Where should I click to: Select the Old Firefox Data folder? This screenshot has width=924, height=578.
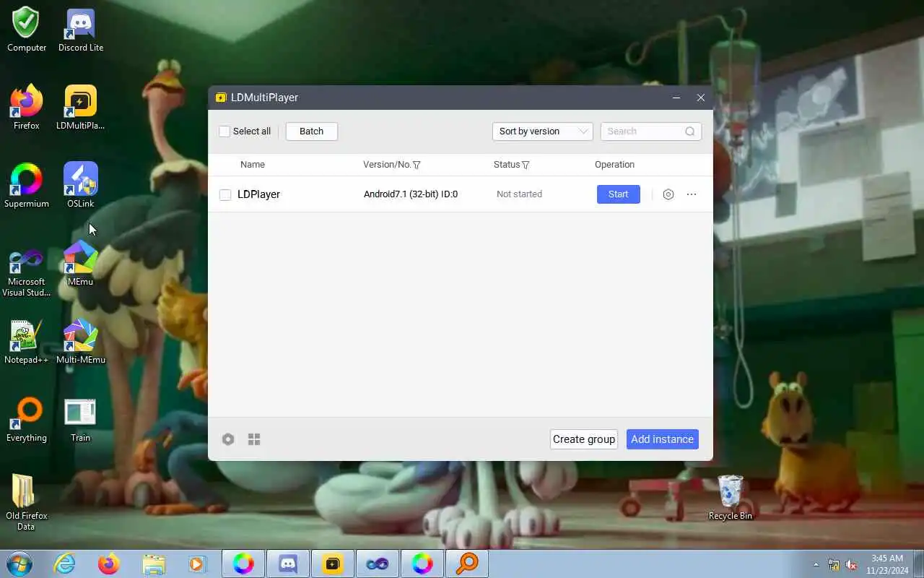point(27,502)
